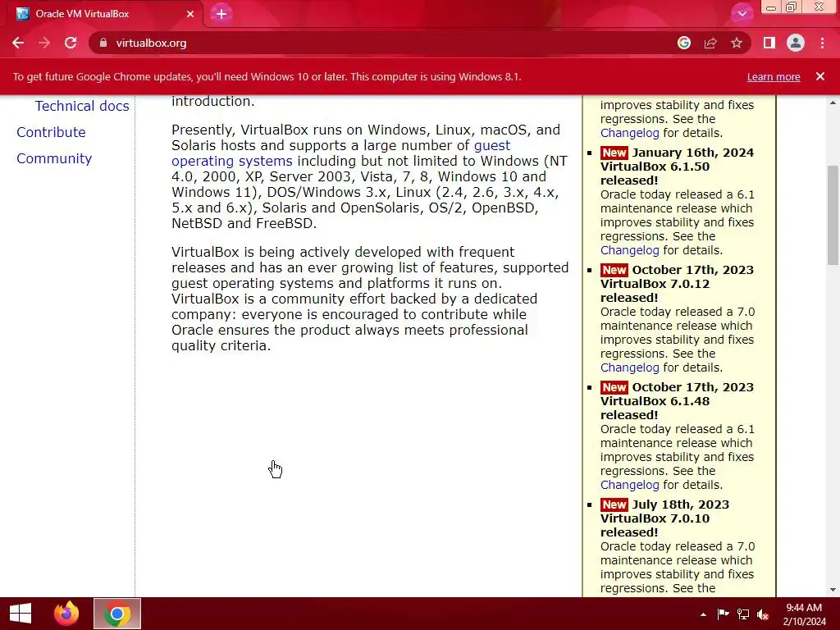Bookmark this page with the star
Screen dimensions: 840x630
pos(737,43)
